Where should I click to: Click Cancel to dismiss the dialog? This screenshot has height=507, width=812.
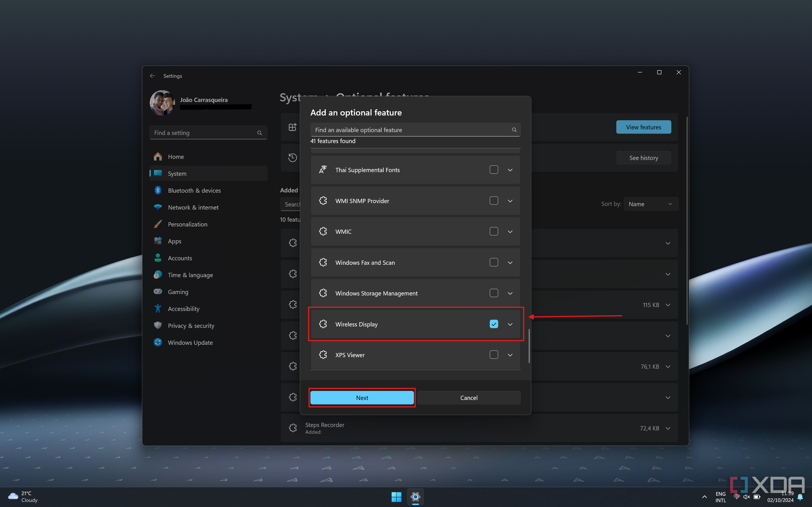(x=469, y=397)
